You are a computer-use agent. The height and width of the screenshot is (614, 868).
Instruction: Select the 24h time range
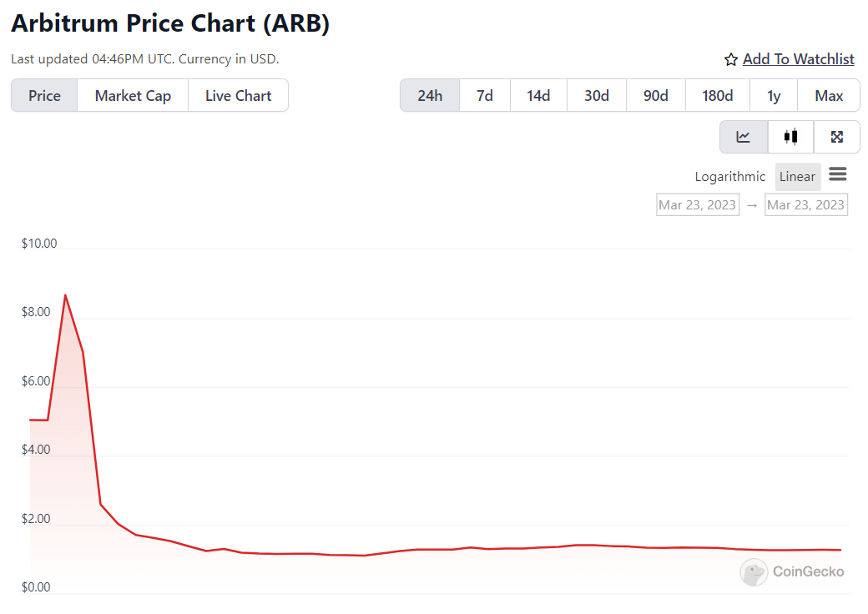click(x=430, y=96)
